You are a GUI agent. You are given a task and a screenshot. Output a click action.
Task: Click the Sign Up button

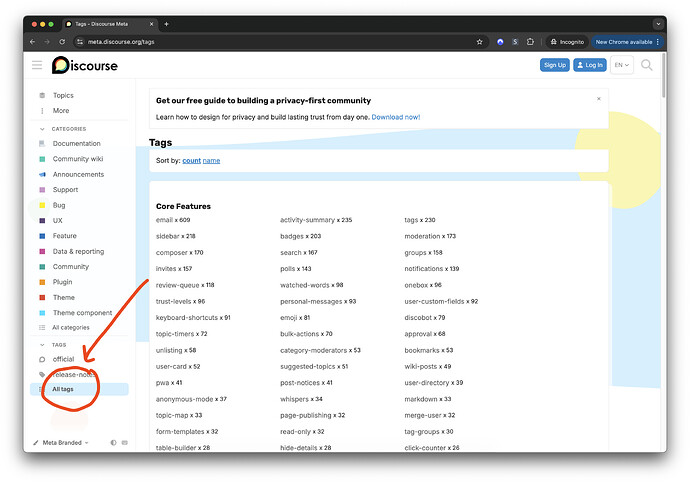coord(554,65)
